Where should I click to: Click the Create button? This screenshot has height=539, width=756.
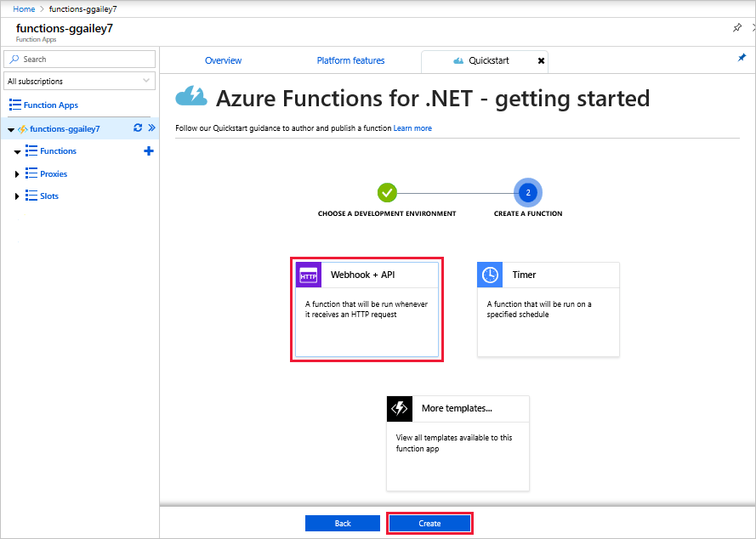point(429,524)
